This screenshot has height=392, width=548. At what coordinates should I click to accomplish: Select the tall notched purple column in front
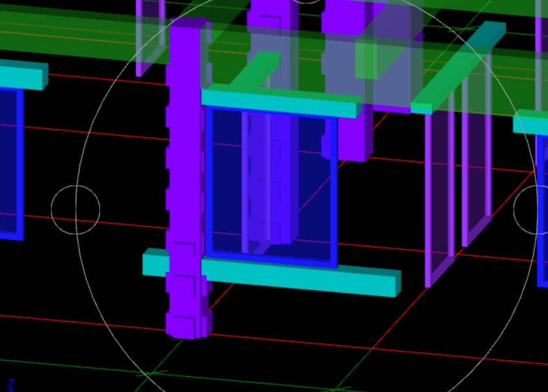click(x=188, y=178)
